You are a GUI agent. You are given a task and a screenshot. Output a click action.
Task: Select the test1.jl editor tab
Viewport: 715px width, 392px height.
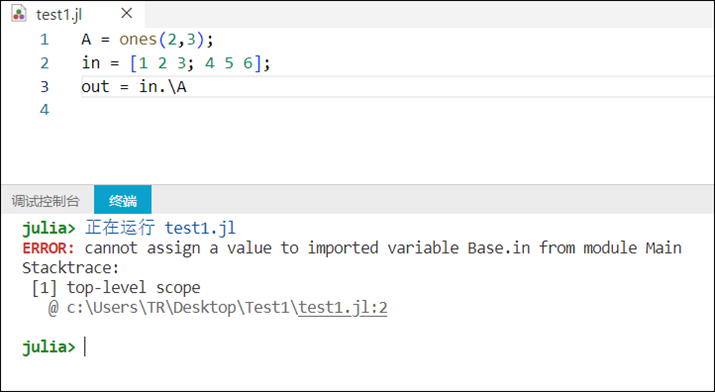tap(73, 14)
